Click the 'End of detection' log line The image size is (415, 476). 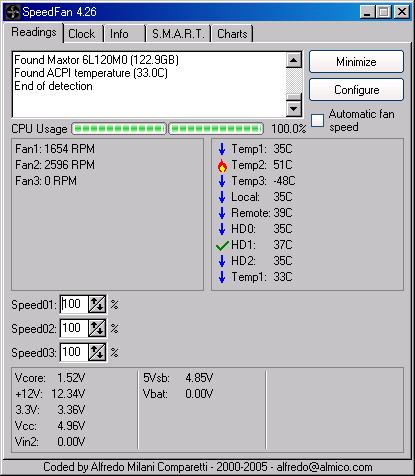pos(53,86)
